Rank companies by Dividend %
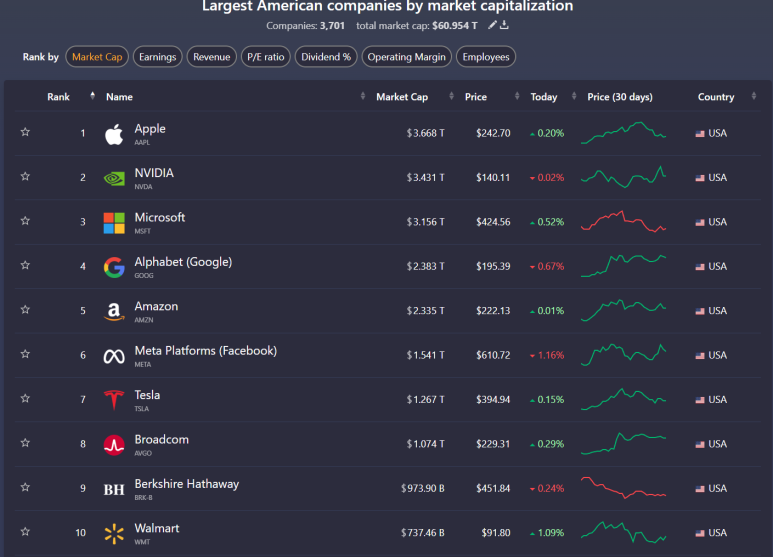Screen dimensions: 773x557 coord(326,57)
